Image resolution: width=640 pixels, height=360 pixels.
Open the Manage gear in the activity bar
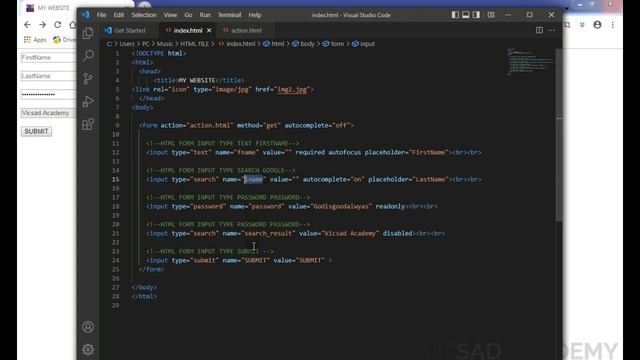pyautogui.click(x=88, y=349)
